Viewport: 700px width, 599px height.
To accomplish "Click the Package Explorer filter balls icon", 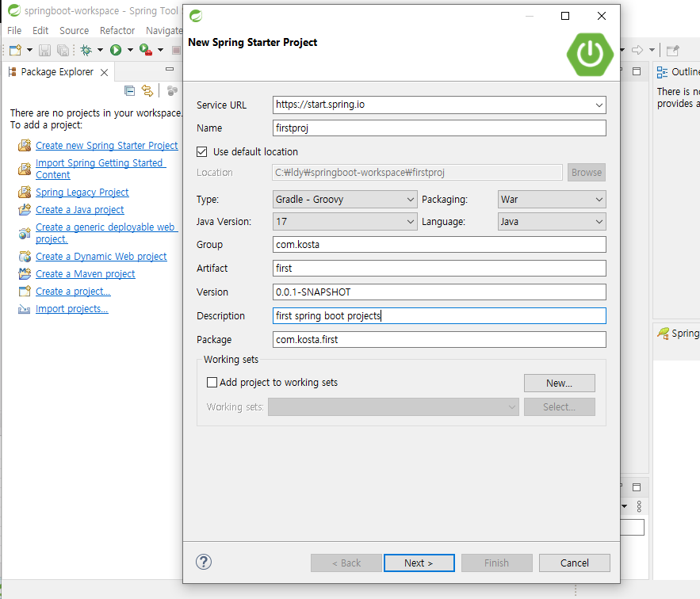I will click(172, 91).
